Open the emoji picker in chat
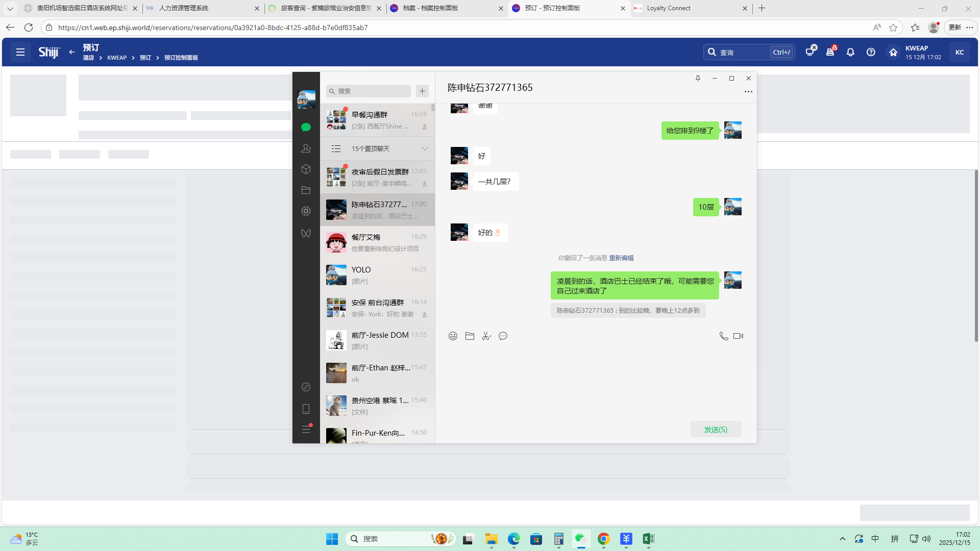The width and height of the screenshot is (980, 551). (x=453, y=336)
